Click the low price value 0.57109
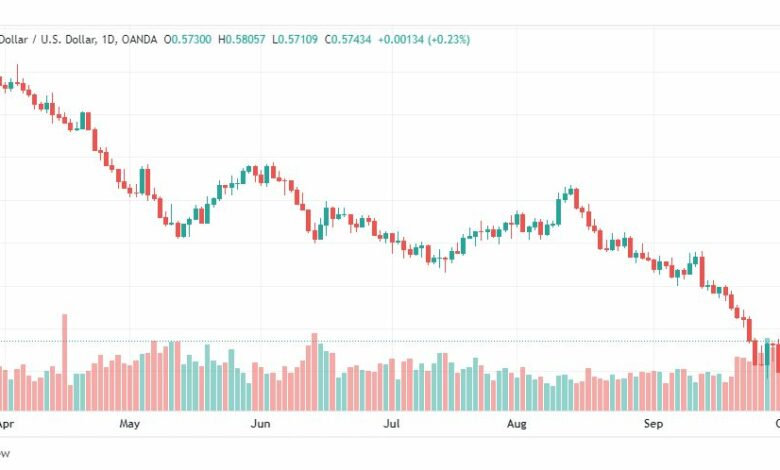Image resolution: width=780 pixels, height=470 pixels. [x=295, y=39]
